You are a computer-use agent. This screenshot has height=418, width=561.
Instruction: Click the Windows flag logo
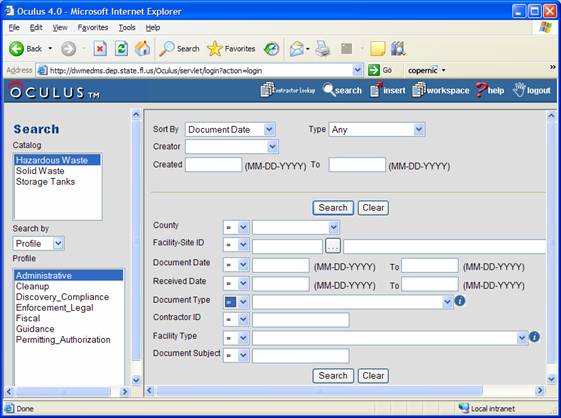point(545,28)
